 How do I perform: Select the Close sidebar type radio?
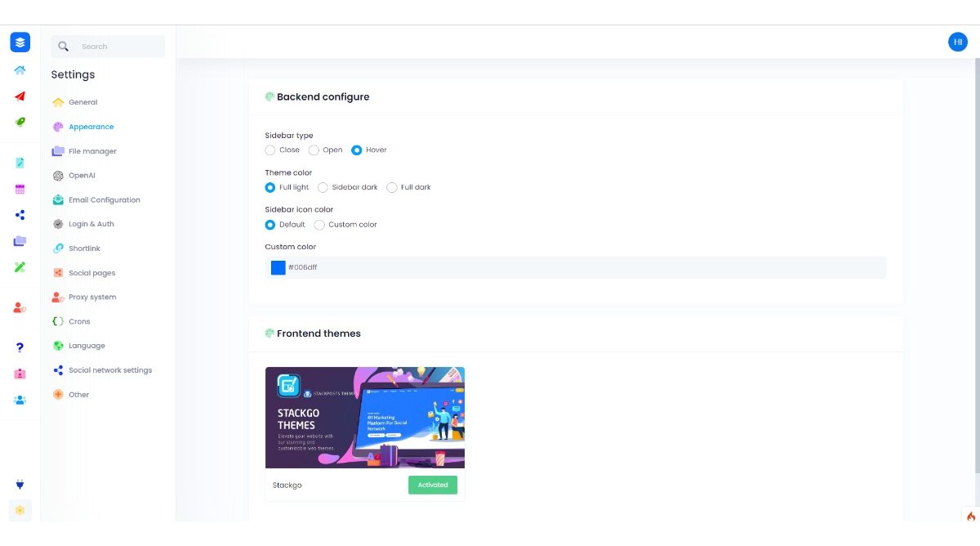click(x=270, y=150)
